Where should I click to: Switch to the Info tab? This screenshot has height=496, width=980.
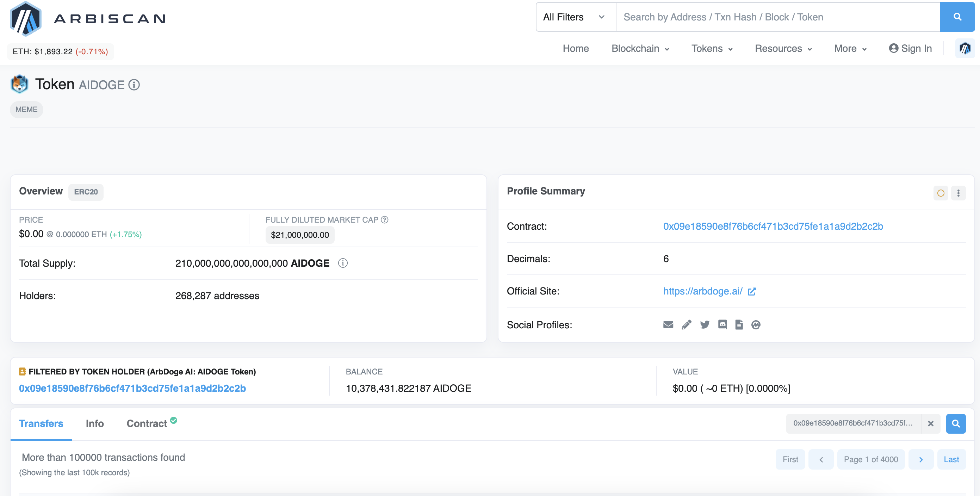[x=95, y=423]
